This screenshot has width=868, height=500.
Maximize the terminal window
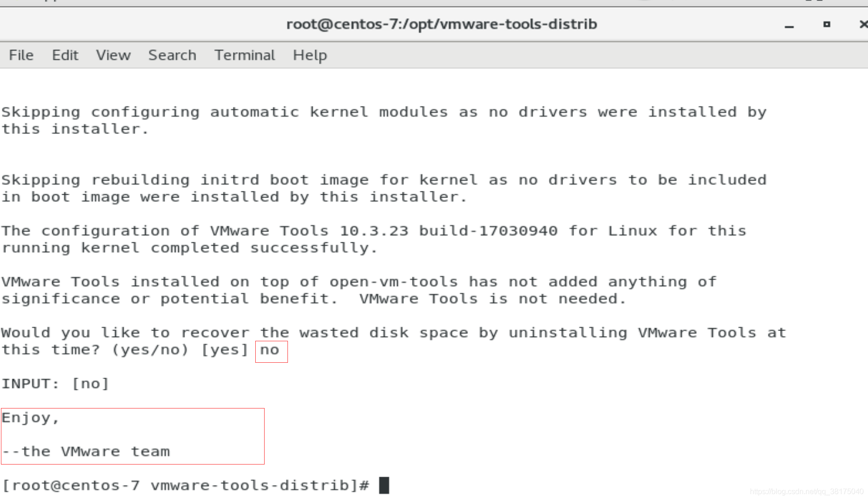(826, 24)
